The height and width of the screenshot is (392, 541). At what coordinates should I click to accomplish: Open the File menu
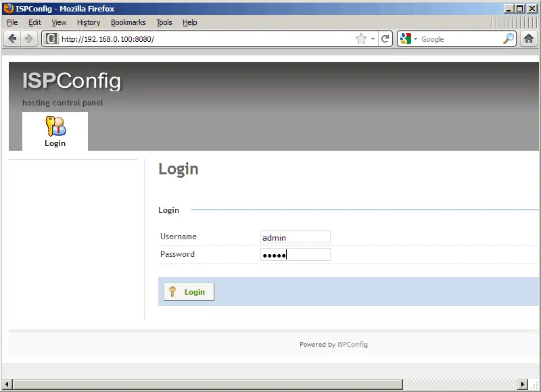click(12, 22)
